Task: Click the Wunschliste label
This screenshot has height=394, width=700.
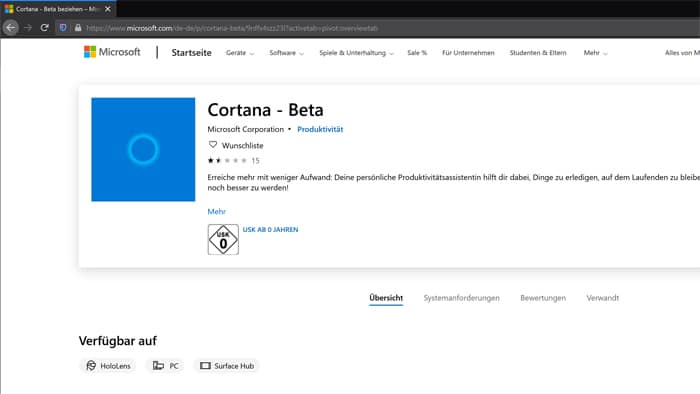Action: pyautogui.click(x=242, y=145)
